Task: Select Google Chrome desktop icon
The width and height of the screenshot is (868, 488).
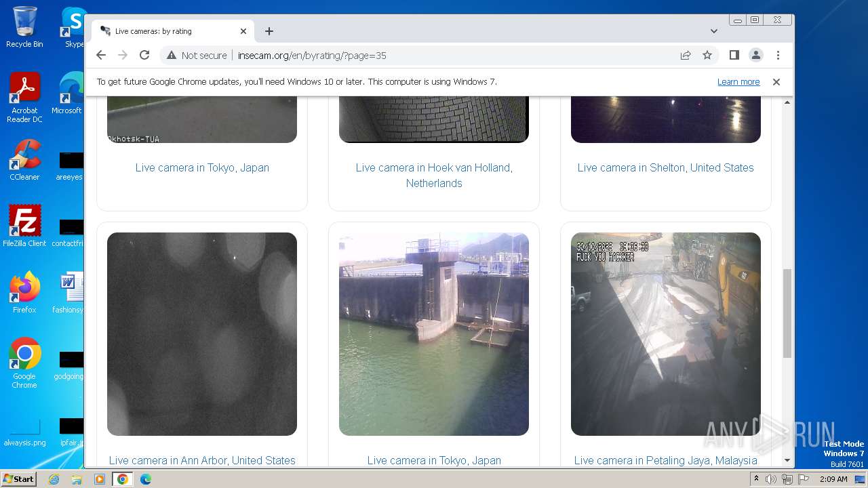Action: coord(24,363)
